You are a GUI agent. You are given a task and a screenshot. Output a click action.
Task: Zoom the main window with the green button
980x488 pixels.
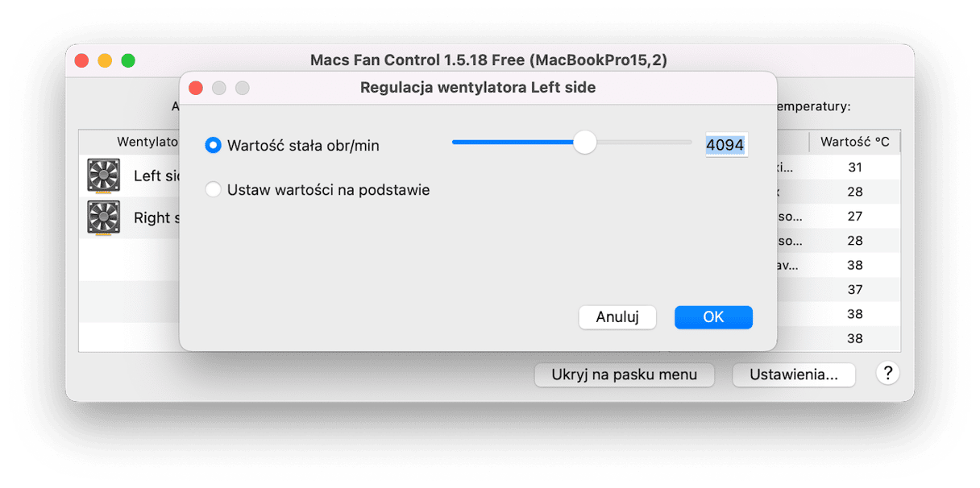coord(128,60)
